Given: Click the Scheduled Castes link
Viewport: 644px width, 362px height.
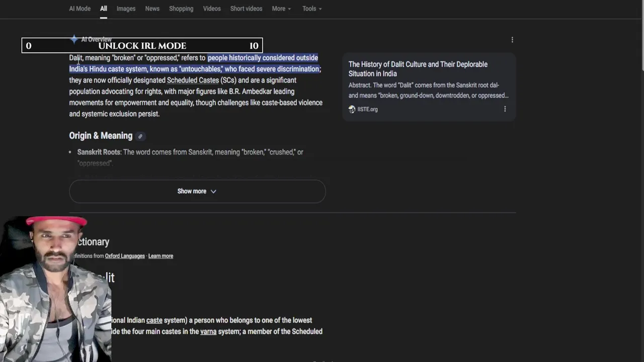Looking at the screenshot, I should [x=193, y=80].
